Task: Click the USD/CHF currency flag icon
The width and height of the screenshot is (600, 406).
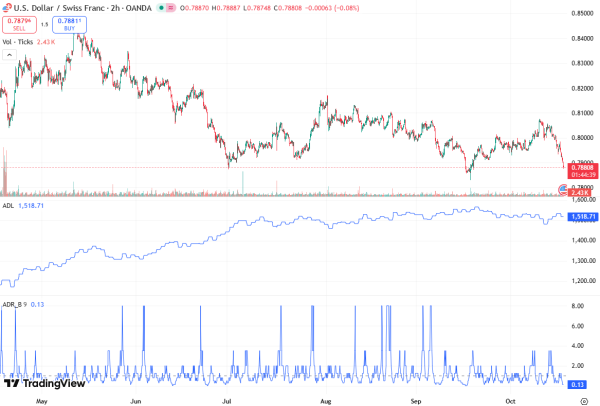Action: pos(7,7)
